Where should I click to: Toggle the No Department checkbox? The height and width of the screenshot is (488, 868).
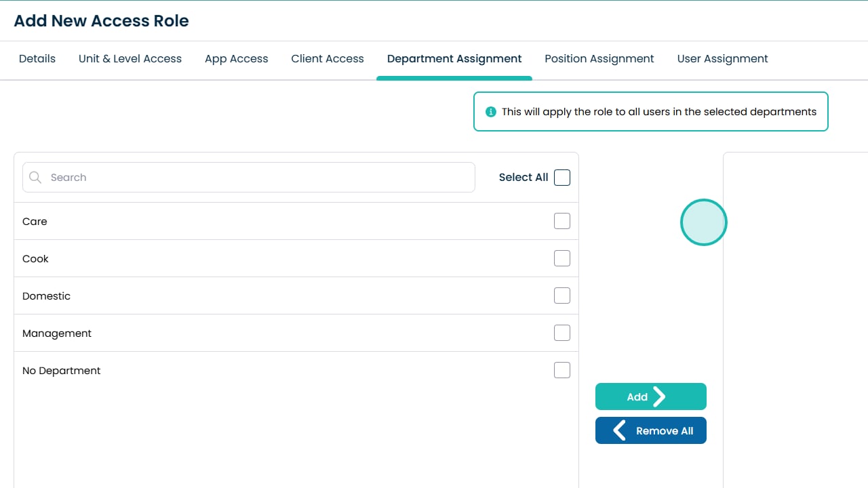tap(562, 370)
